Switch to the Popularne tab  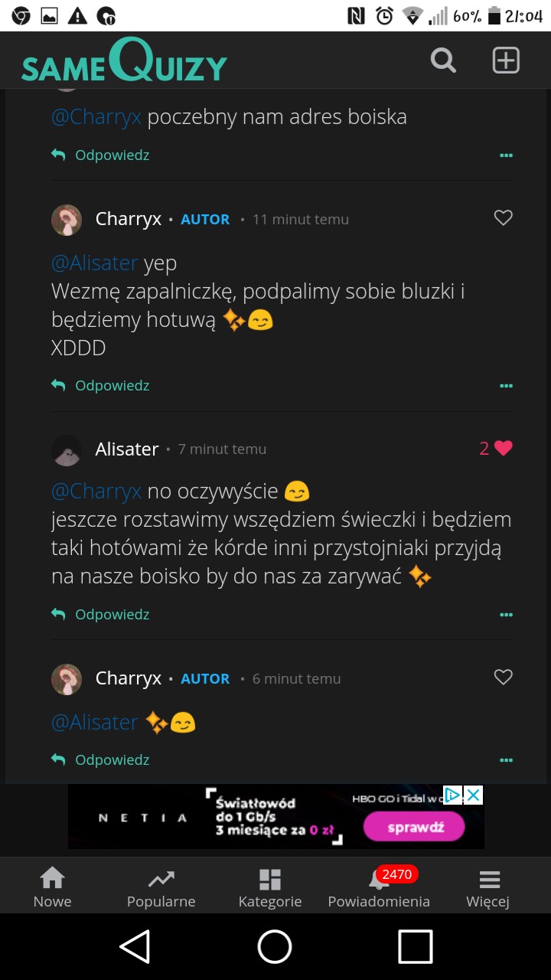(x=161, y=887)
